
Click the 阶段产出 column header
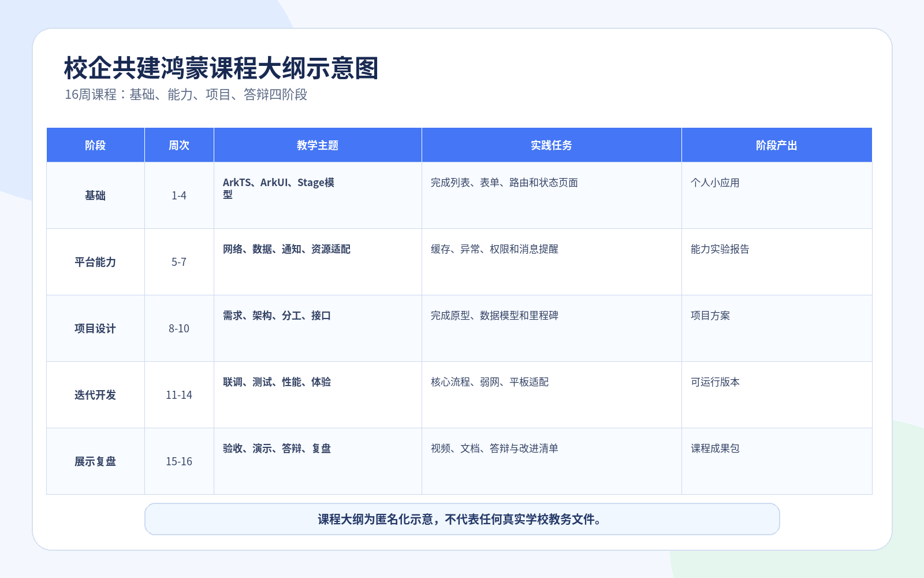(x=777, y=145)
